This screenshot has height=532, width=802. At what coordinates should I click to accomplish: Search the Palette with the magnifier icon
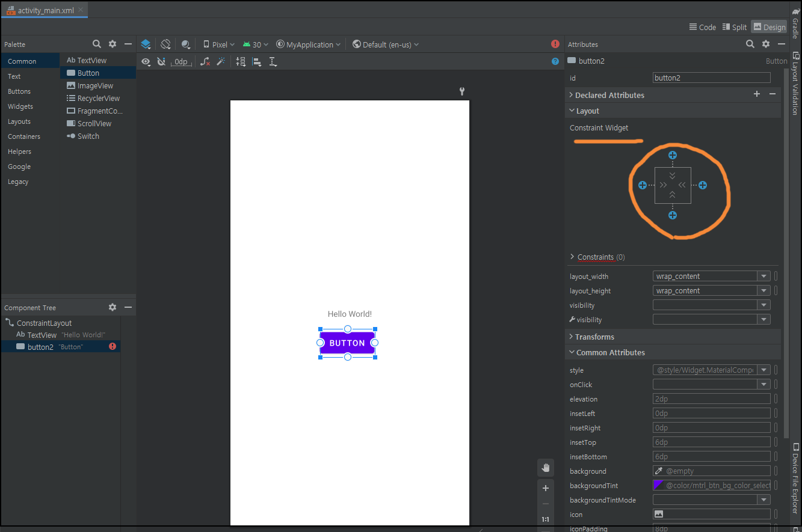[96, 44]
